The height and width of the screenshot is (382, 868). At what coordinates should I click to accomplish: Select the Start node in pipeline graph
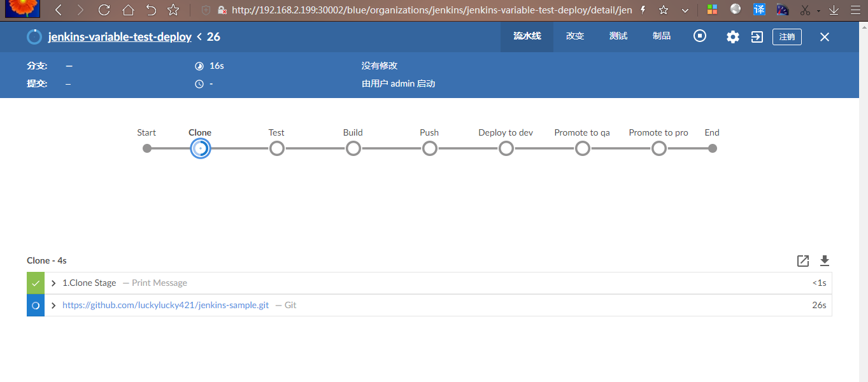pyautogui.click(x=147, y=148)
